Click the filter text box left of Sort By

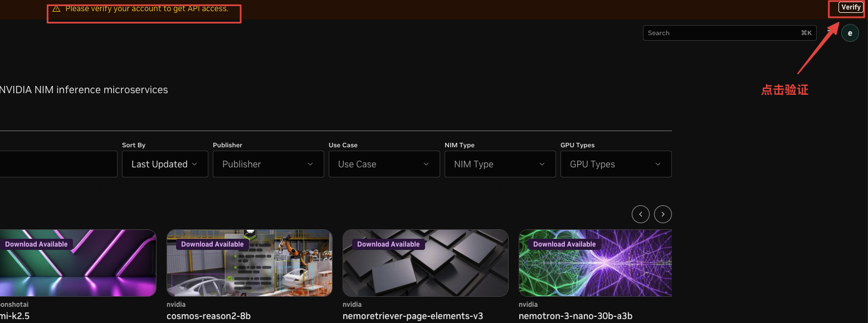tap(57, 164)
